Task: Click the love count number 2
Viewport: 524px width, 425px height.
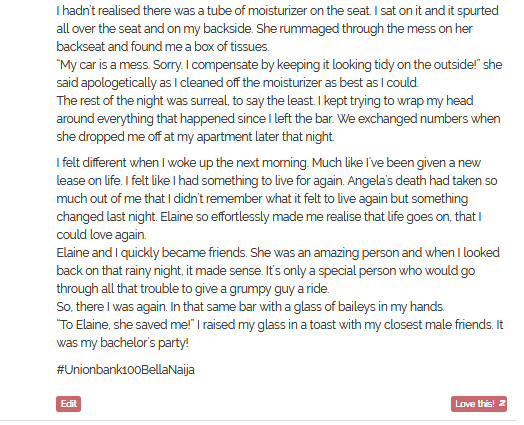Action: [502, 404]
